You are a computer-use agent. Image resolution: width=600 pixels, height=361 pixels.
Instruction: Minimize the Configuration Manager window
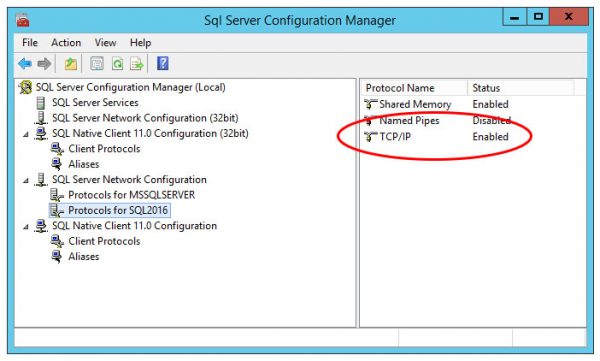515,17
